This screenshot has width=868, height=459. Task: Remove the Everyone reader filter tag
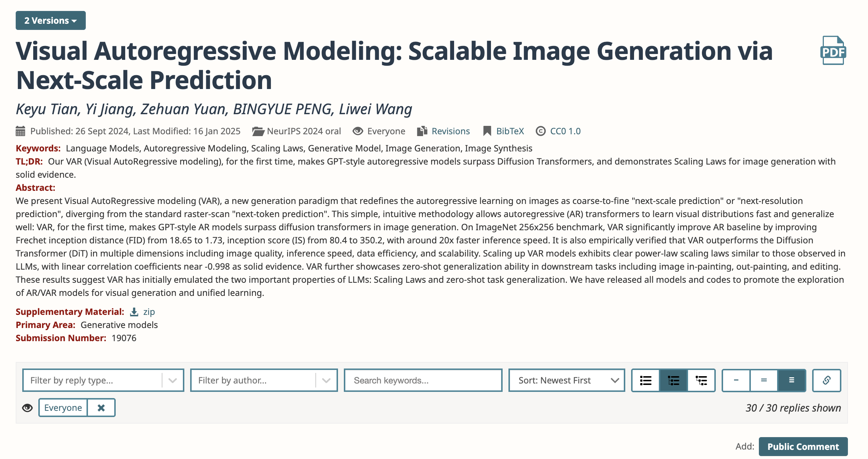101,408
